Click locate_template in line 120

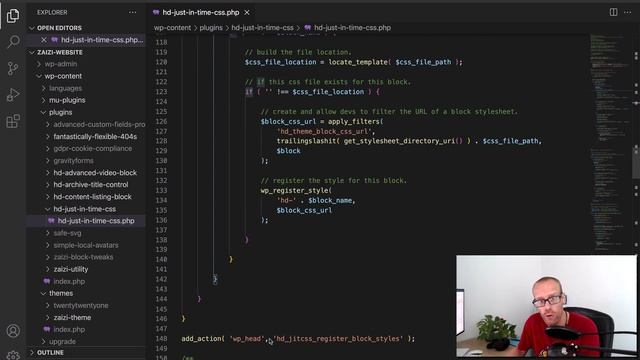pos(358,62)
